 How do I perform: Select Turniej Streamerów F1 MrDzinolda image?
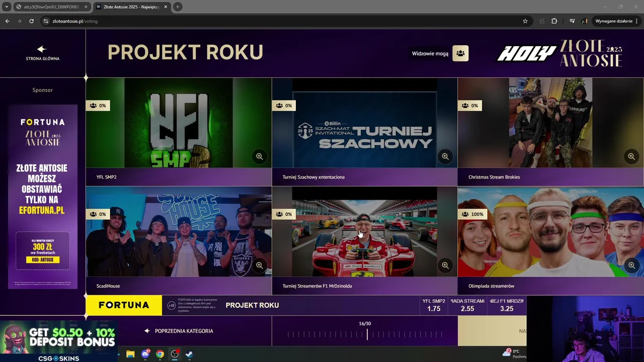(365, 232)
